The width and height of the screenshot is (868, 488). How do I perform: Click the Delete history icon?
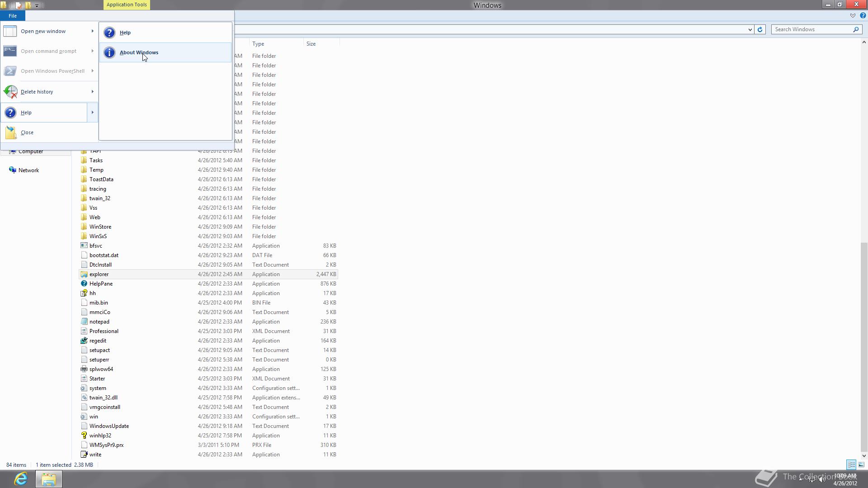click(x=10, y=92)
